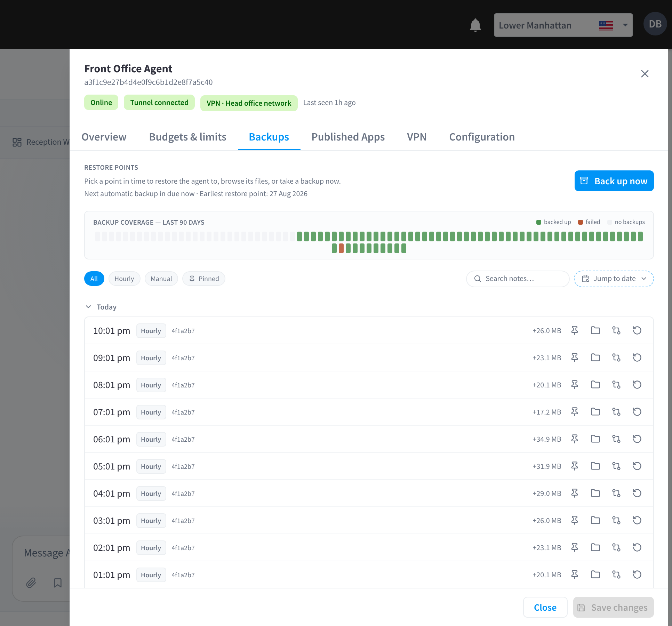The height and width of the screenshot is (626, 672).
Task: Pin the 02:01 pm restore point
Action: coord(575,547)
